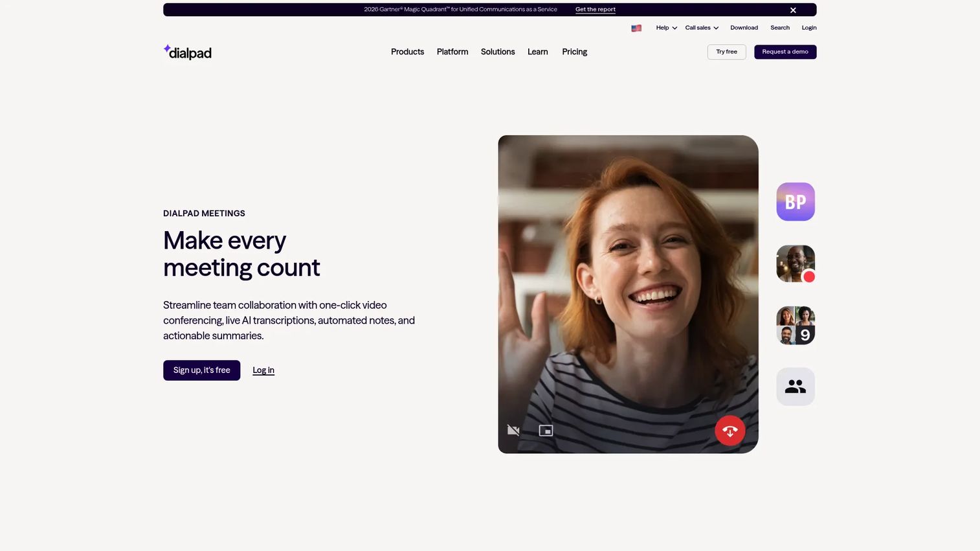
Task: Click the BP purple avatar tile
Action: click(x=796, y=202)
